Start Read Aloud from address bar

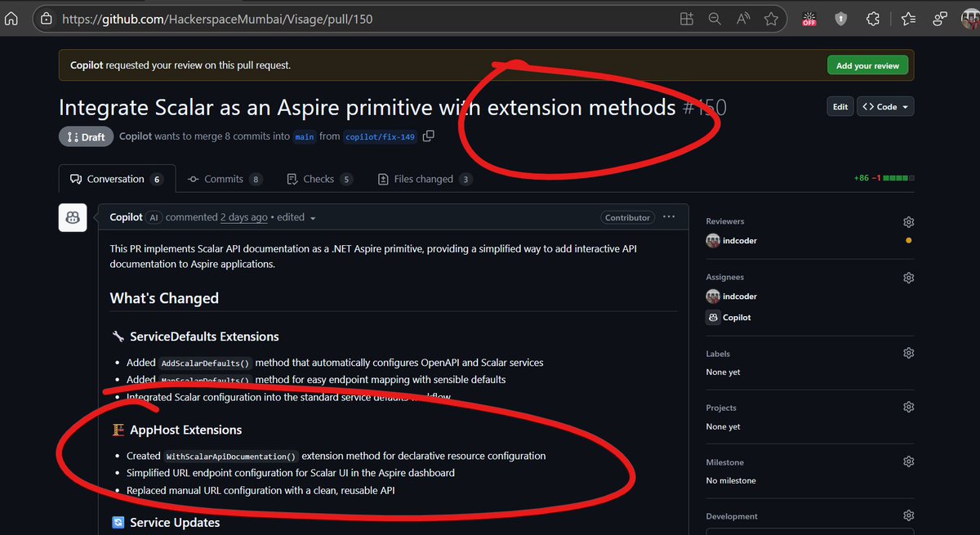(x=743, y=18)
